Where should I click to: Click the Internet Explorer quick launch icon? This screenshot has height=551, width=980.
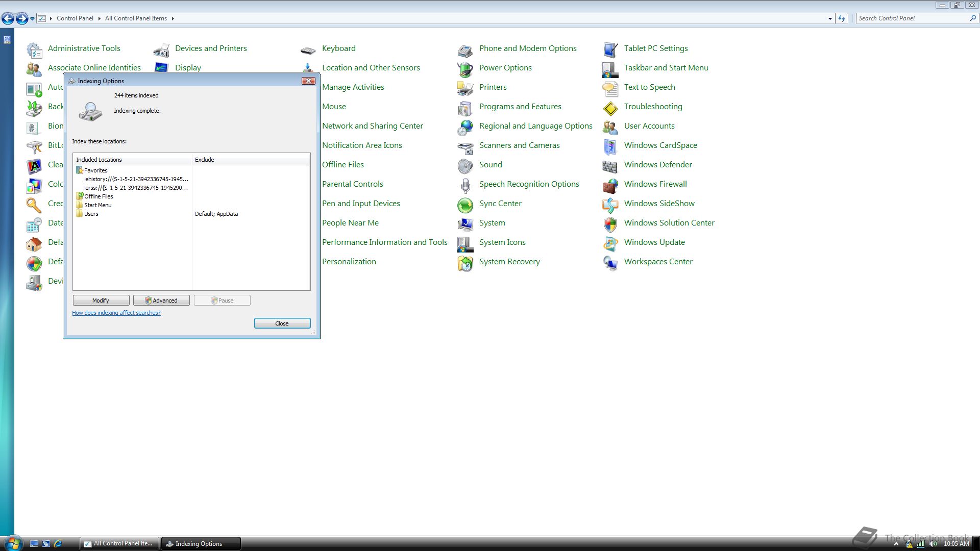58,544
